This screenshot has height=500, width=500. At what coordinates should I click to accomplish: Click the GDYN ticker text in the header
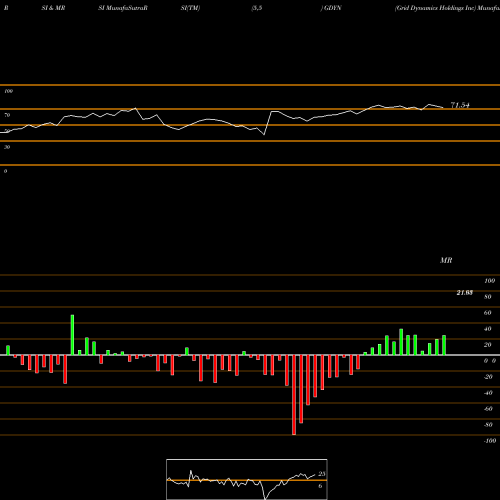tap(332, 8)
